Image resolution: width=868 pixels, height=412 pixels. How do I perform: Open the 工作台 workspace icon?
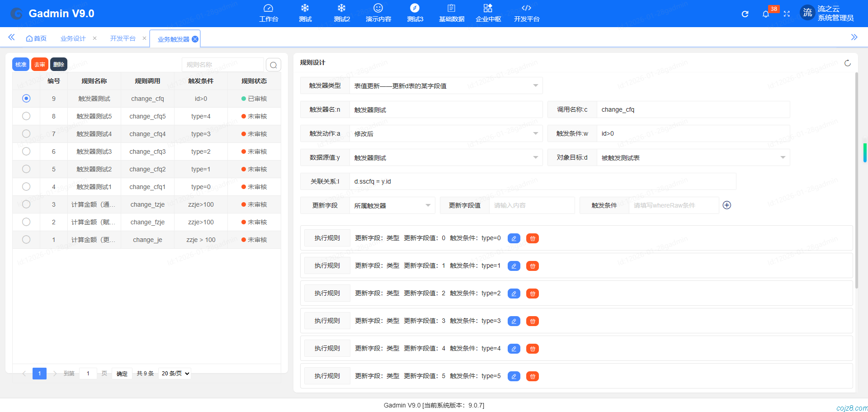(269, 13)
